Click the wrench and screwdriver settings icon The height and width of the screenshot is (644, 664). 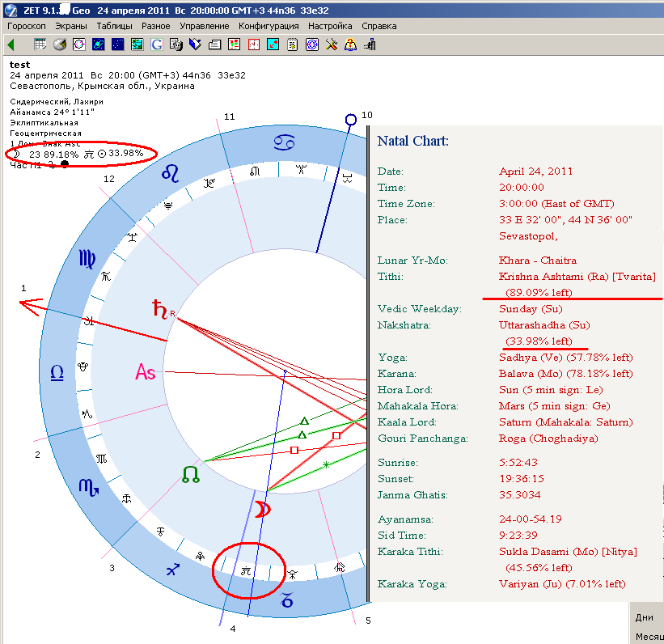click(x=332, y=44)
